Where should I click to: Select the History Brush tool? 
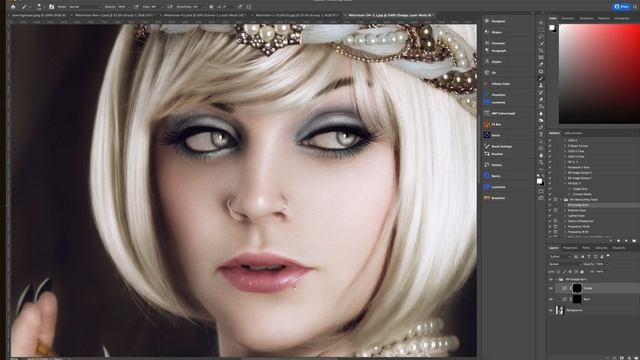[x=541, y=92]
